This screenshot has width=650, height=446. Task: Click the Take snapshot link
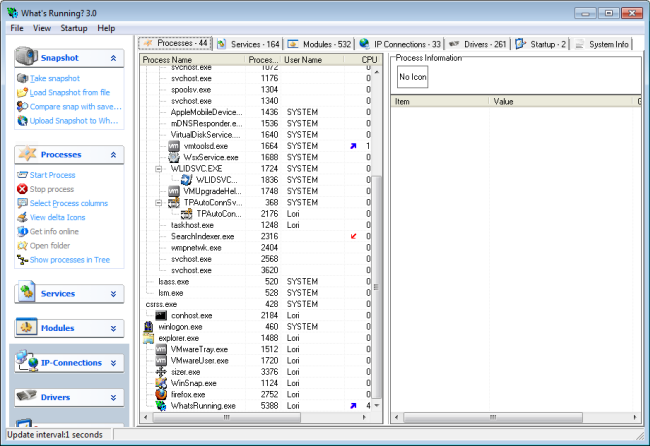click(55, 78)
